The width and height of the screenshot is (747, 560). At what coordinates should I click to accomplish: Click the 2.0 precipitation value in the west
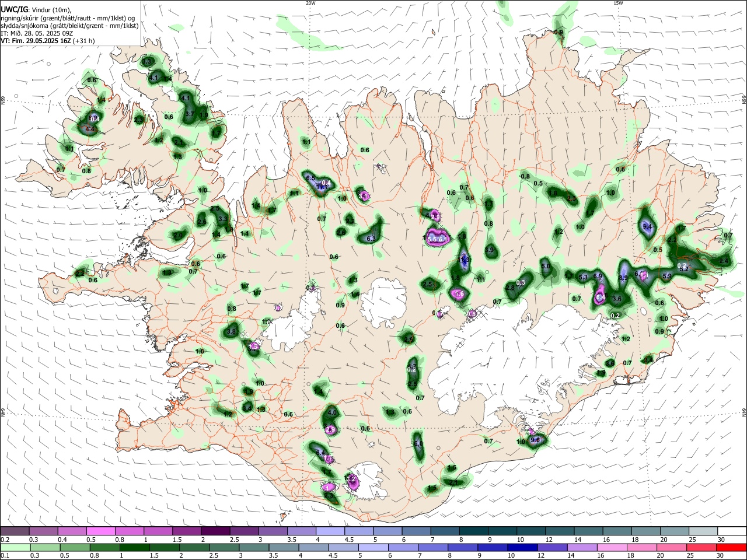click(178, 235)
